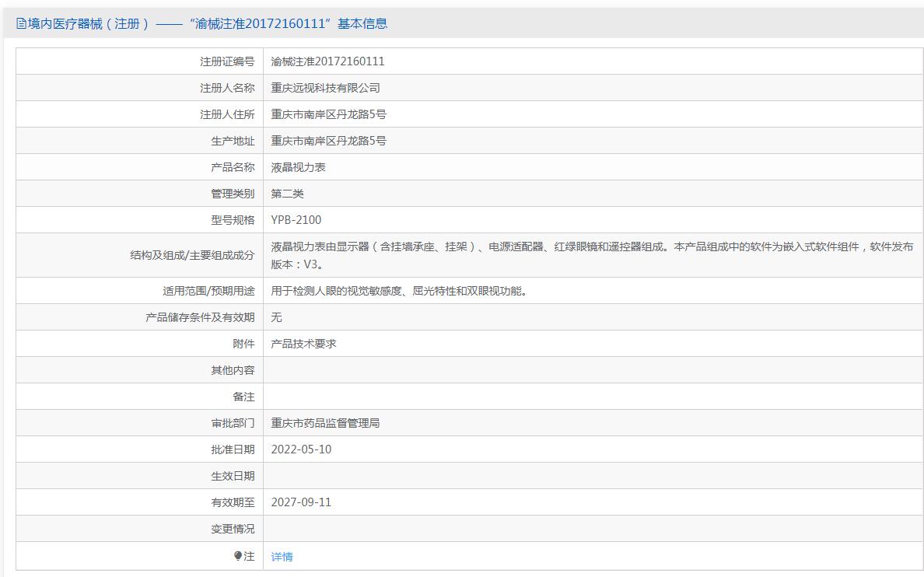924x577 pixels.
Task: Click the 批准日期 label
Action: point(233,449)
